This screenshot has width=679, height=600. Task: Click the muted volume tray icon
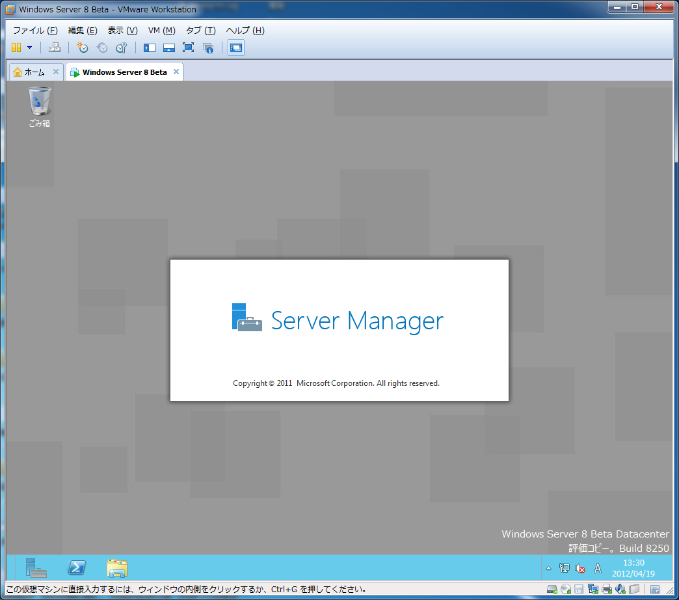point(580,568)
